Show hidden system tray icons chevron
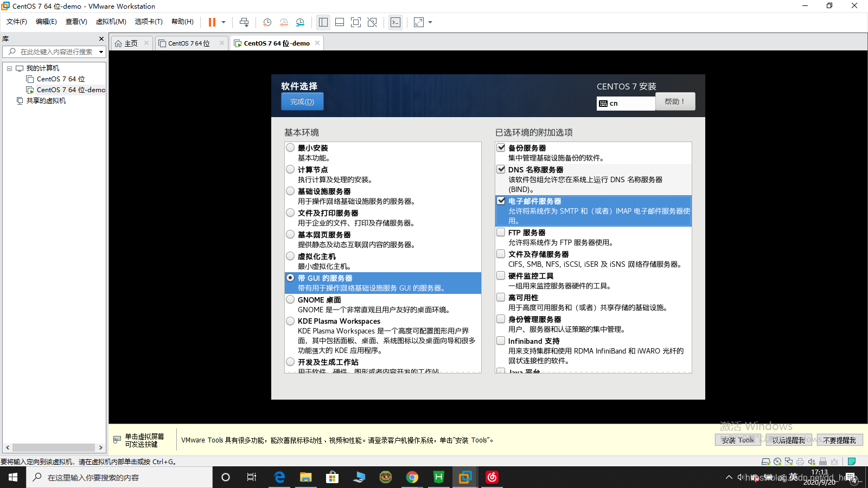The width and height of the screenshot is (868, 488). (x=729, y=477)
